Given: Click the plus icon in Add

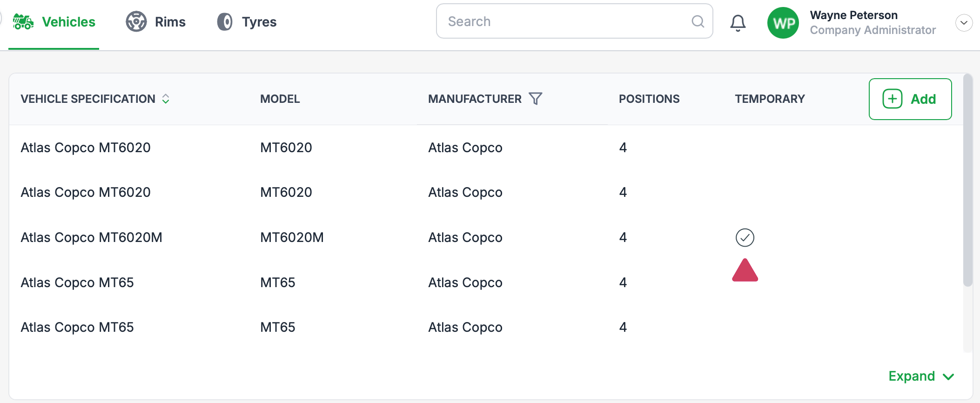Looking at the screenshot, I should pyautogui.click(x=892, y=99).
